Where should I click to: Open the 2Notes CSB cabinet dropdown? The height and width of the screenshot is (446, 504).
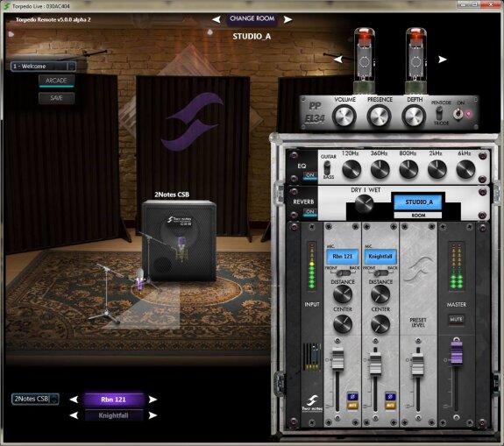[x=35, y=399]
